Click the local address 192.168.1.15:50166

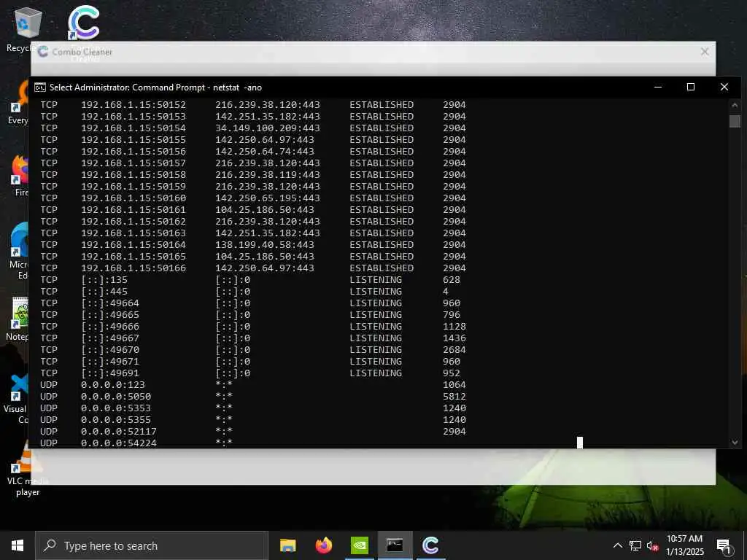(133, 268)
